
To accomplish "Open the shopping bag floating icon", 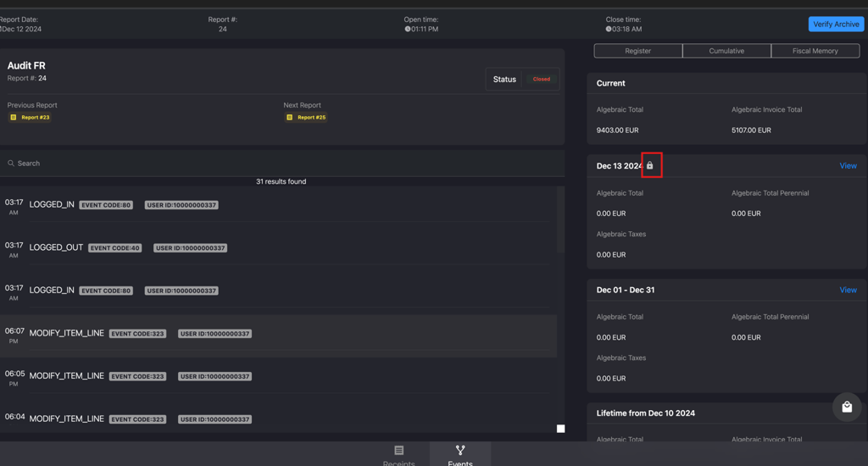I will [847, 407].
